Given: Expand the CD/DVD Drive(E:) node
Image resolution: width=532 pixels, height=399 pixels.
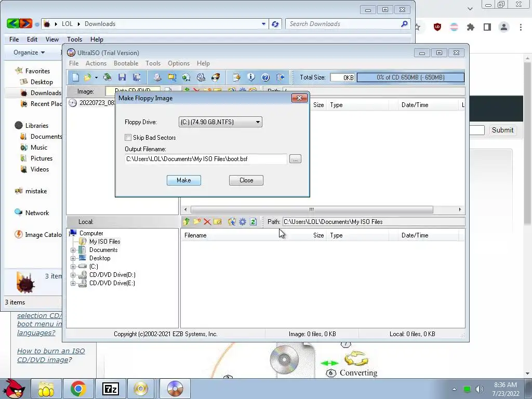Looking at the screenshot, I should (73, 283).
